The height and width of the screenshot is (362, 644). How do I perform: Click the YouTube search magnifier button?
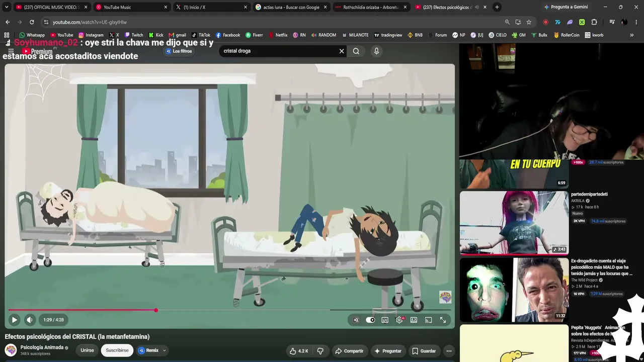(356, 51)
